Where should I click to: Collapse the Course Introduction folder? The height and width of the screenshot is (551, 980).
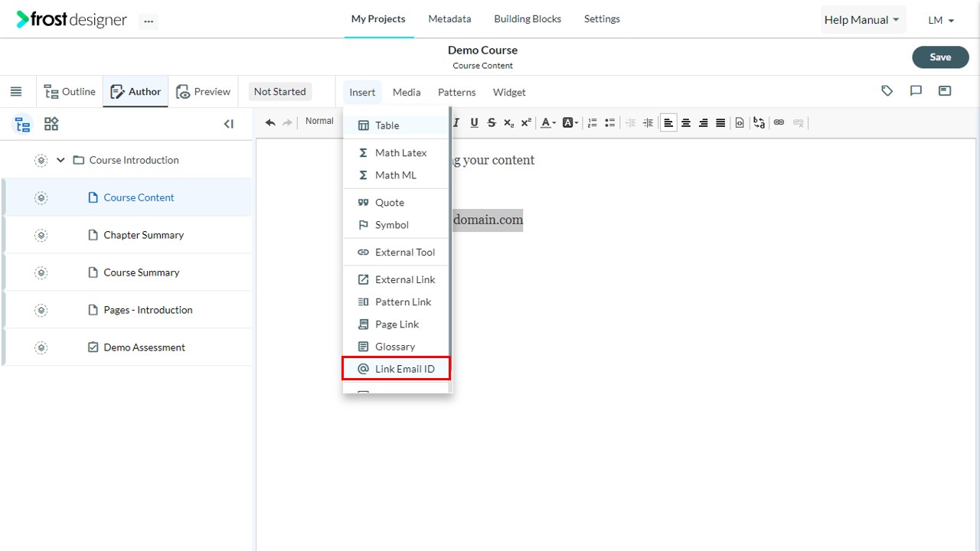point(60,160)
